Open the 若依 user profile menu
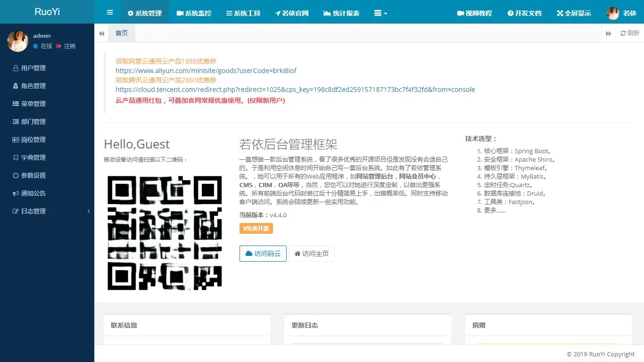The image size is (644, 362). (x=621, y=13)
